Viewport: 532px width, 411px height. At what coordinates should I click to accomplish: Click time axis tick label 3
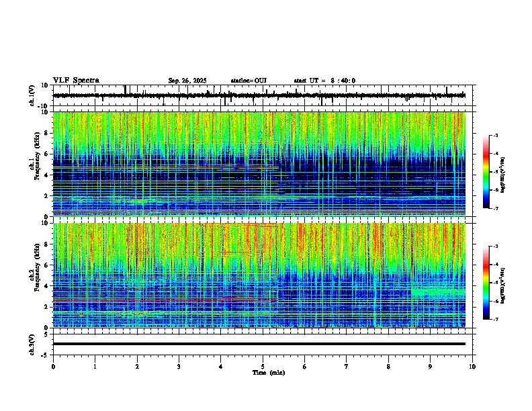[179, 367]
